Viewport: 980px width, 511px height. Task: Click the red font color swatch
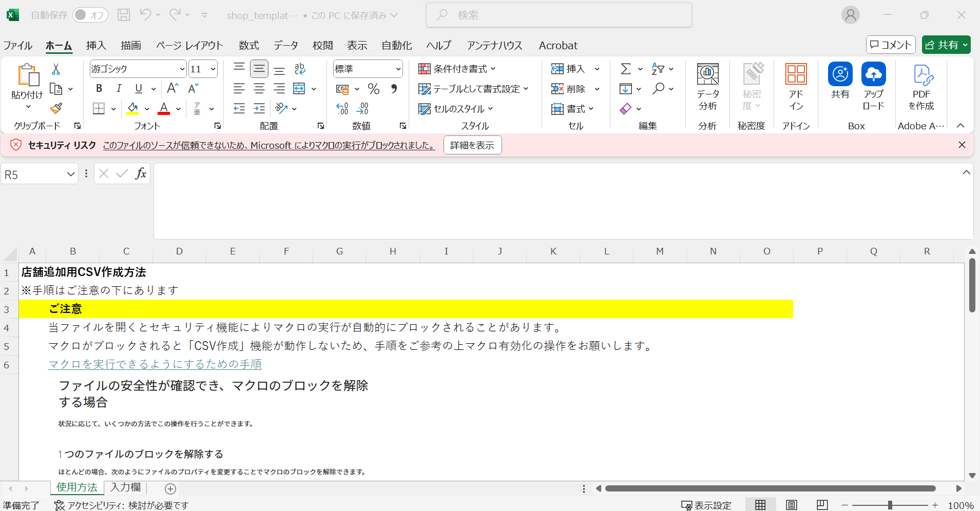(x=164, y=108)
